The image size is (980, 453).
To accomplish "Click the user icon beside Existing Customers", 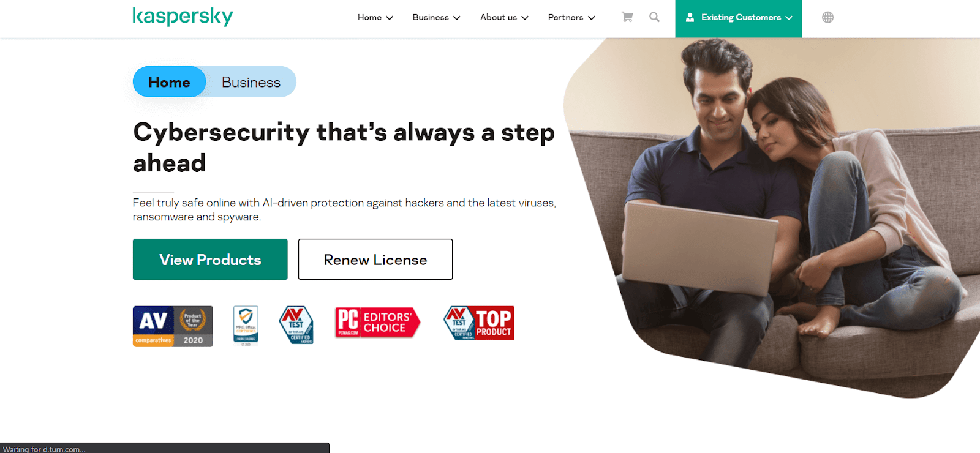I will click(690, 17).
